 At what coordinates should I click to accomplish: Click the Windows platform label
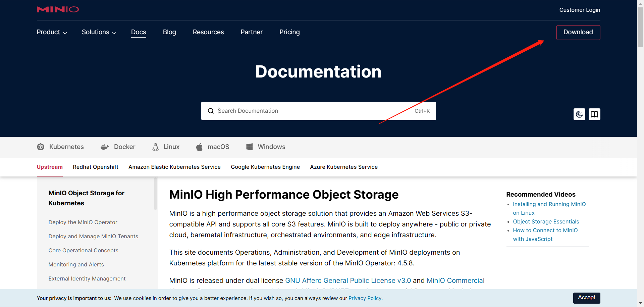click(x=271, y=147)
